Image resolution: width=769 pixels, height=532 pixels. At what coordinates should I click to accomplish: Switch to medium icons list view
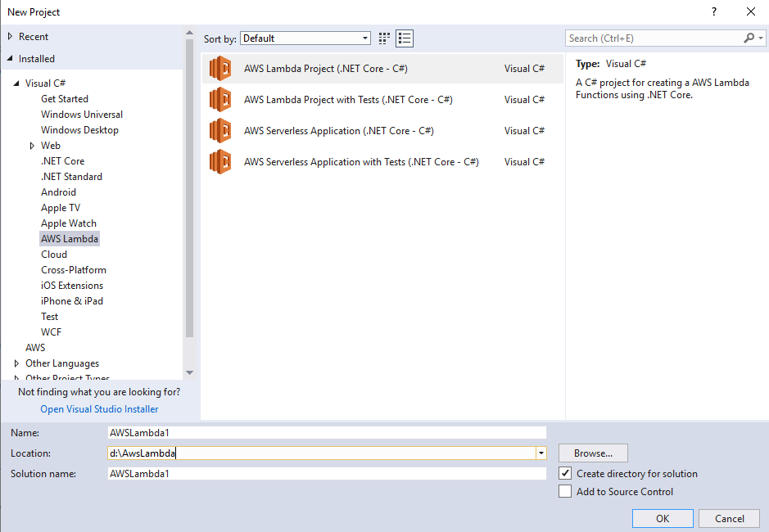(x=405, y=38)
